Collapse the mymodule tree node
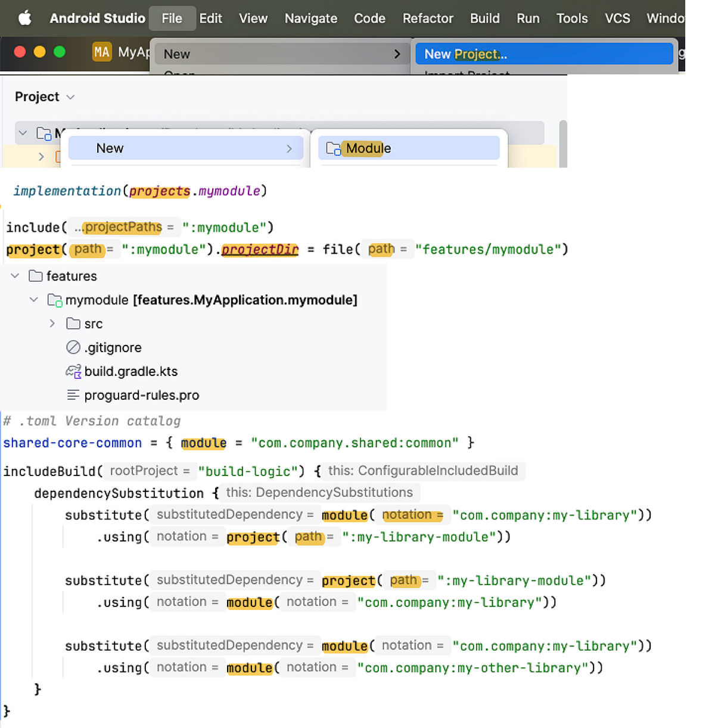Screen dimensions: 715x728 pos(33,300)
